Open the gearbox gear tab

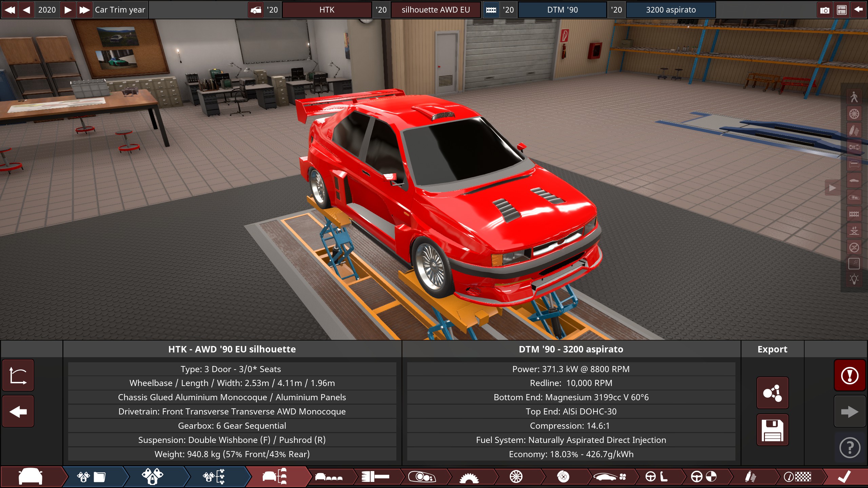coord(469,477)
